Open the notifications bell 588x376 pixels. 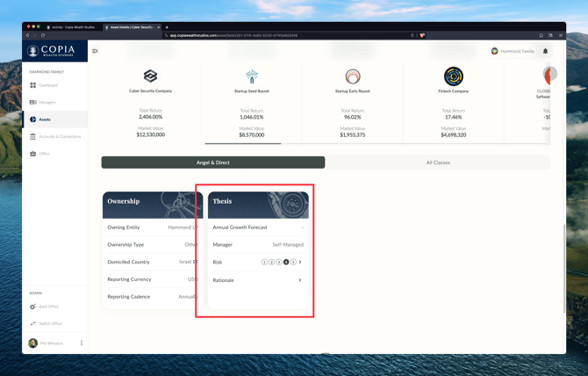click(x=545, y=51)
